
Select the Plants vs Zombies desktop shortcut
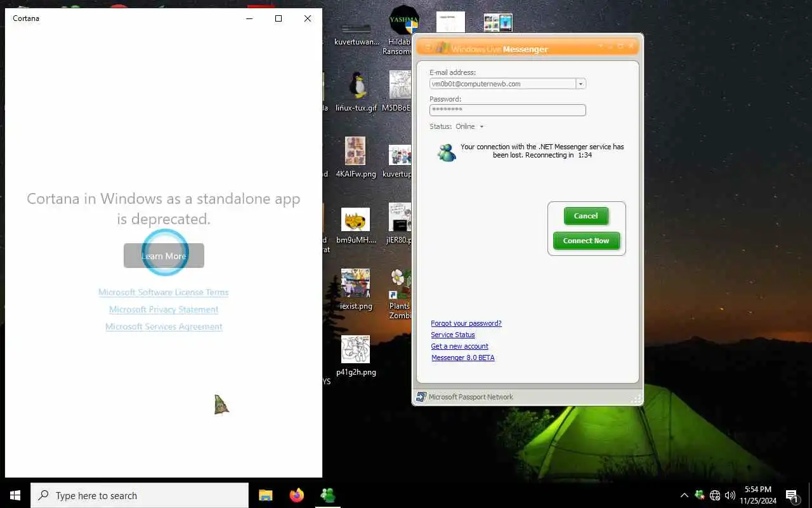point(400,294)
